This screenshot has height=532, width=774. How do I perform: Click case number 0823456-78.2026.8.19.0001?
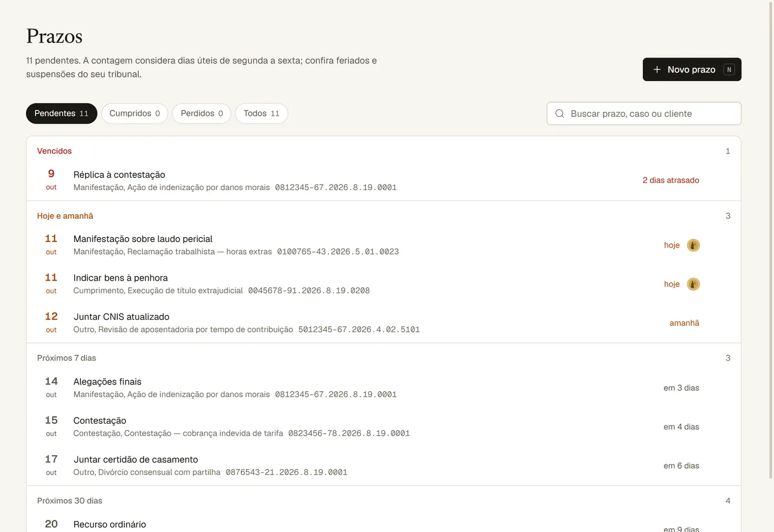point(349,434)
